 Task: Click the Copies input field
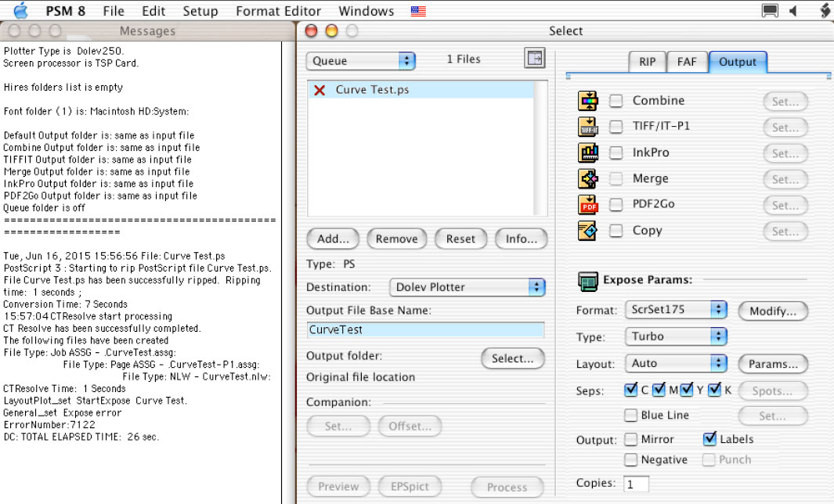pyautogui.click(x=636, y=484)
